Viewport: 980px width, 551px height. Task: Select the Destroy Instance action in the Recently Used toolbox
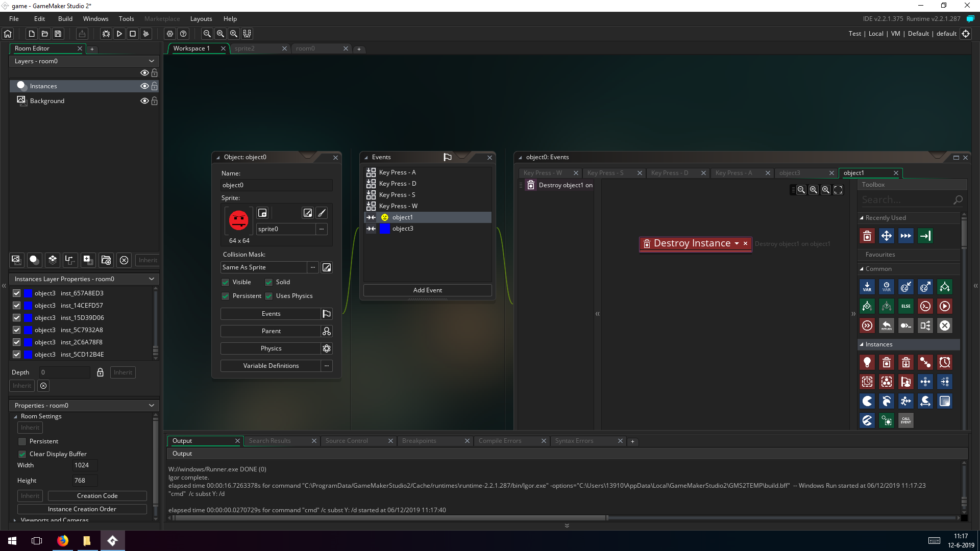click(x=867, y=236)
